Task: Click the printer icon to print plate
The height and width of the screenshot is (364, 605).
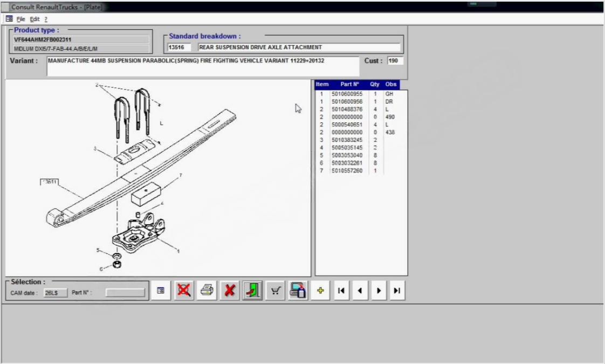Action: tap(207, 290)
